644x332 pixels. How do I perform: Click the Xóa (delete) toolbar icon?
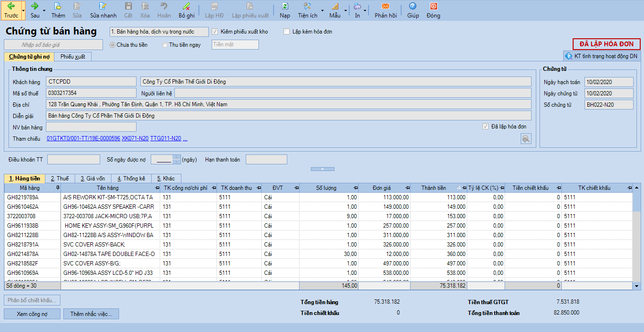point(145,10)
